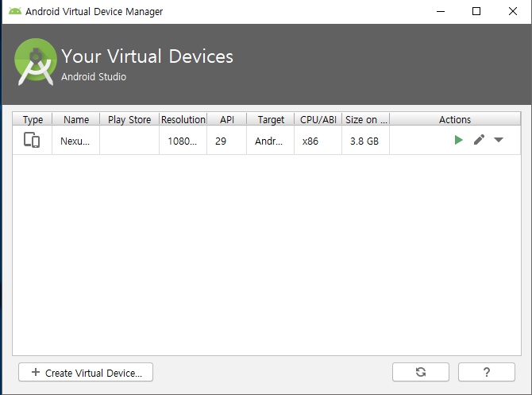
Task: Sort by Target column header
Action: coord(271,119)
